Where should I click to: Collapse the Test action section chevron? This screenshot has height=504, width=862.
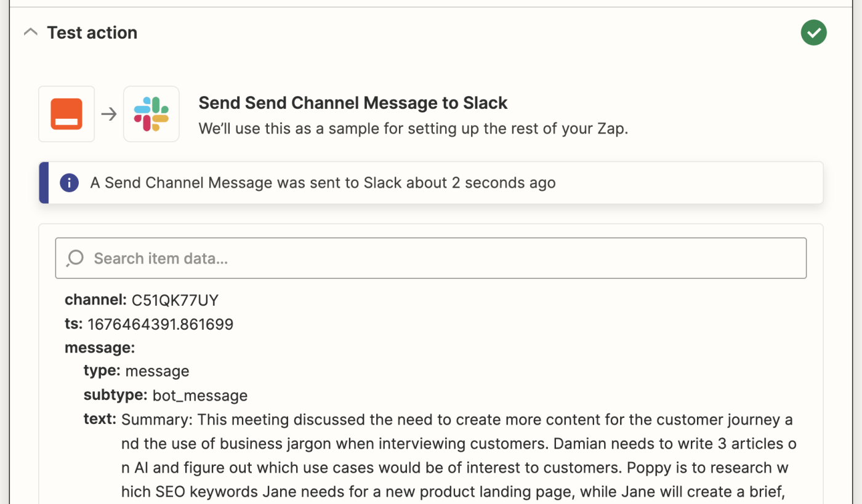click(30, 32)
